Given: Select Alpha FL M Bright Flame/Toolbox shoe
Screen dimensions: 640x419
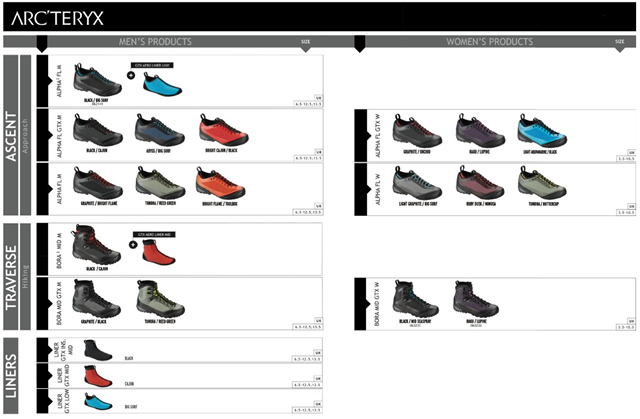Looking at the screenshot, I should point(220,183).
